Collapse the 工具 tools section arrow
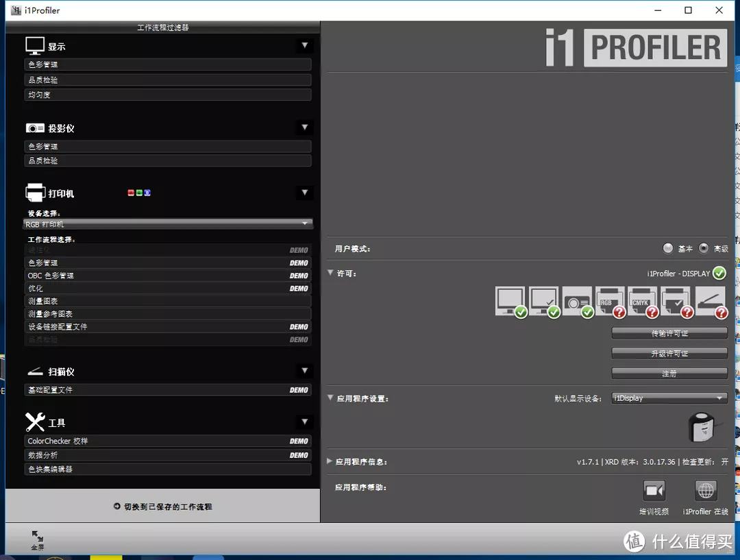Viewport: 740px width, 560px height. click(304, 421)
